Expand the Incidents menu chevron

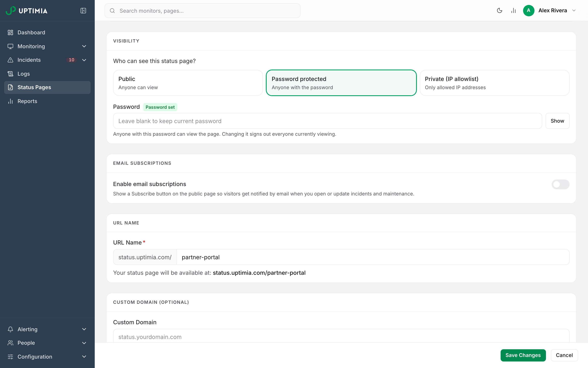pyautogui.click(x=84, y=60)
